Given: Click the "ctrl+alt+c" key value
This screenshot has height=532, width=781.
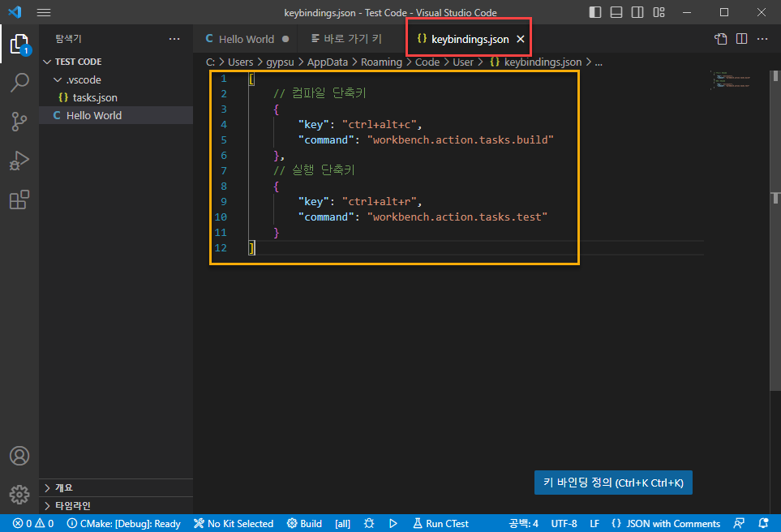Looking at the screenshot, I should [x=379, y=125].
